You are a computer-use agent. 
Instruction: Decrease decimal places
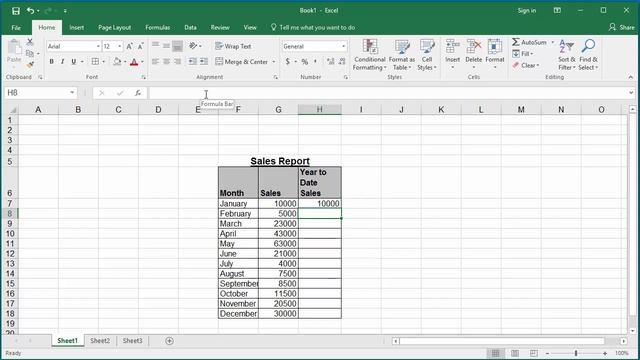(342, 62)
